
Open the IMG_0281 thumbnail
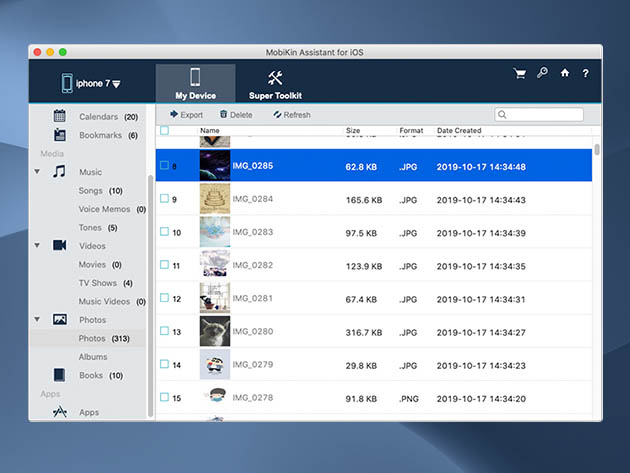tap(215, 298)
